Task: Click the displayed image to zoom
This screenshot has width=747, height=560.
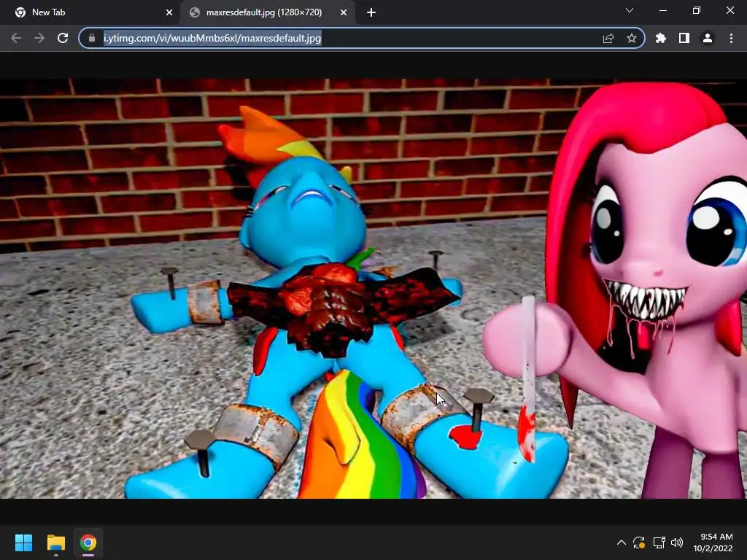Action: [x=373, y=289]
